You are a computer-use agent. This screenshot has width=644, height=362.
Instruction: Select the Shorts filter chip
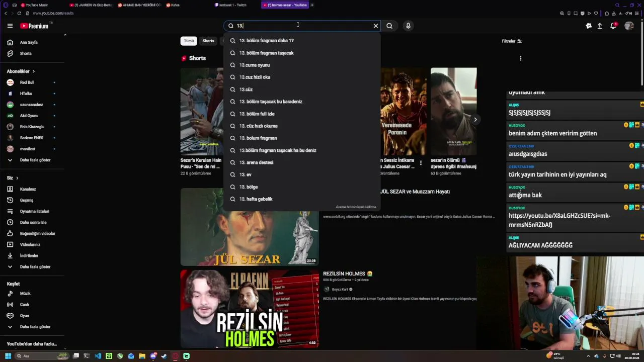(x=208, y=41)
